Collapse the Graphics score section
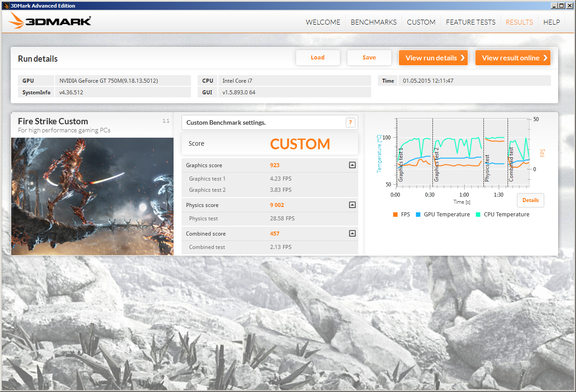The width and height of the screenshot is (576, 392). pos(352,165)
